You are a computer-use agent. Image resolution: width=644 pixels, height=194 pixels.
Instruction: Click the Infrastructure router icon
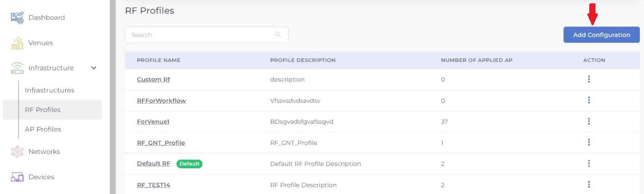pyautogui.click(x=17, y=68)
